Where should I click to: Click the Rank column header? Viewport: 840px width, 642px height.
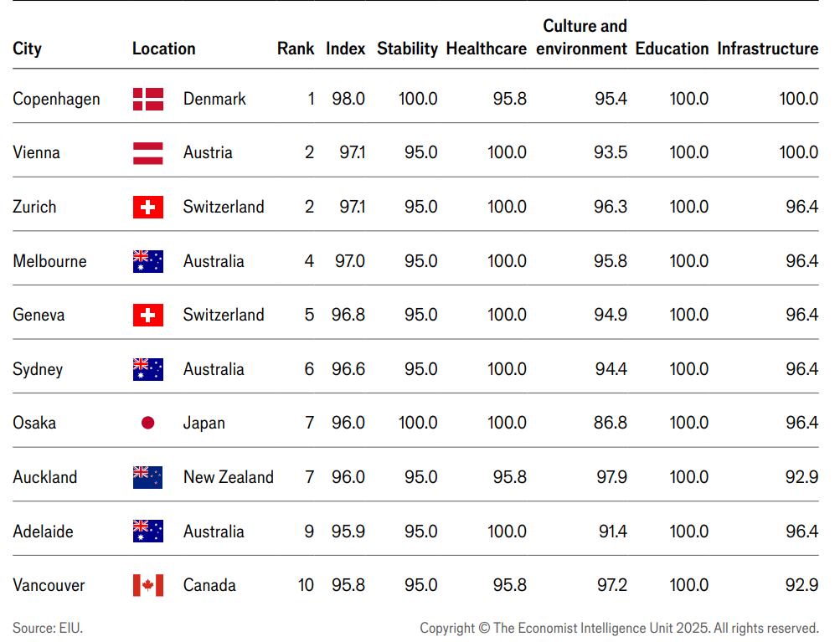click(x=296, y=49)
